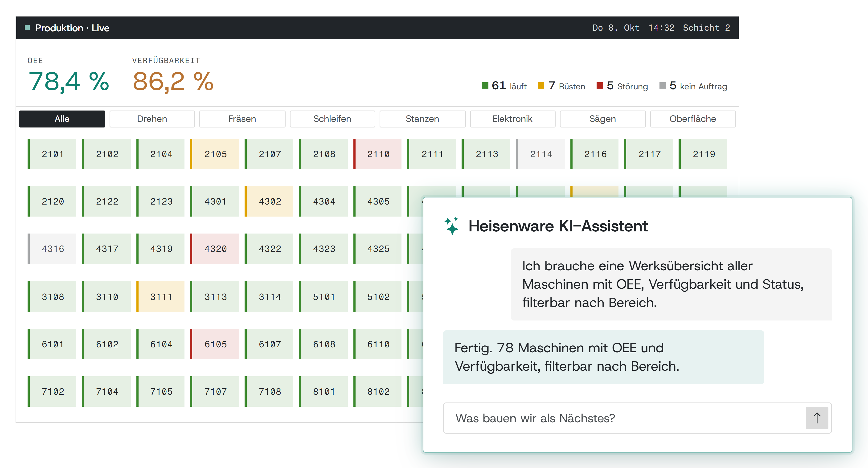This screenshot has height=468, width=868.
Task: Click machine tile 2116
Action: (594, 154)
